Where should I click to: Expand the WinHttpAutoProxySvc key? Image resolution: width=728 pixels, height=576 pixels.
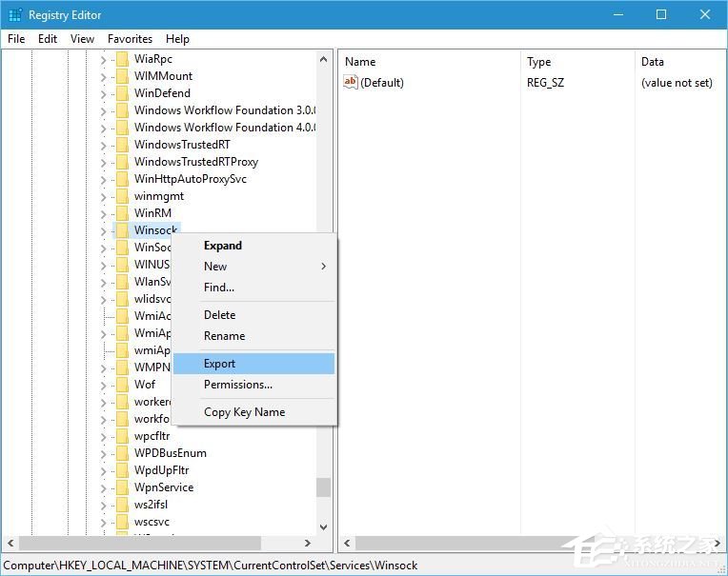tap(104, 179)
